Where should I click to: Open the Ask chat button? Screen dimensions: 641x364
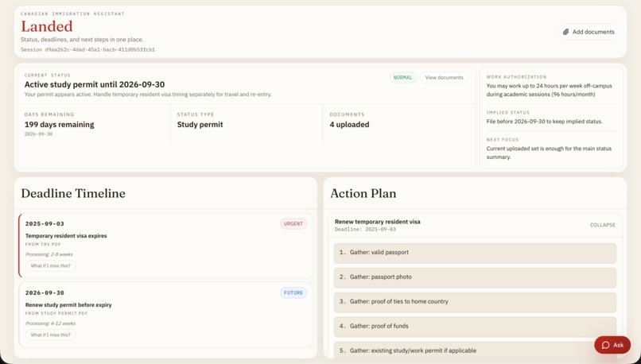[612, 345]
